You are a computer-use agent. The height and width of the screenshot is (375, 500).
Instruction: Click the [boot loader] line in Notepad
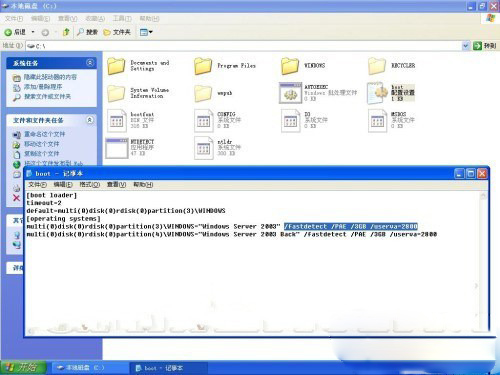[52, 195]
